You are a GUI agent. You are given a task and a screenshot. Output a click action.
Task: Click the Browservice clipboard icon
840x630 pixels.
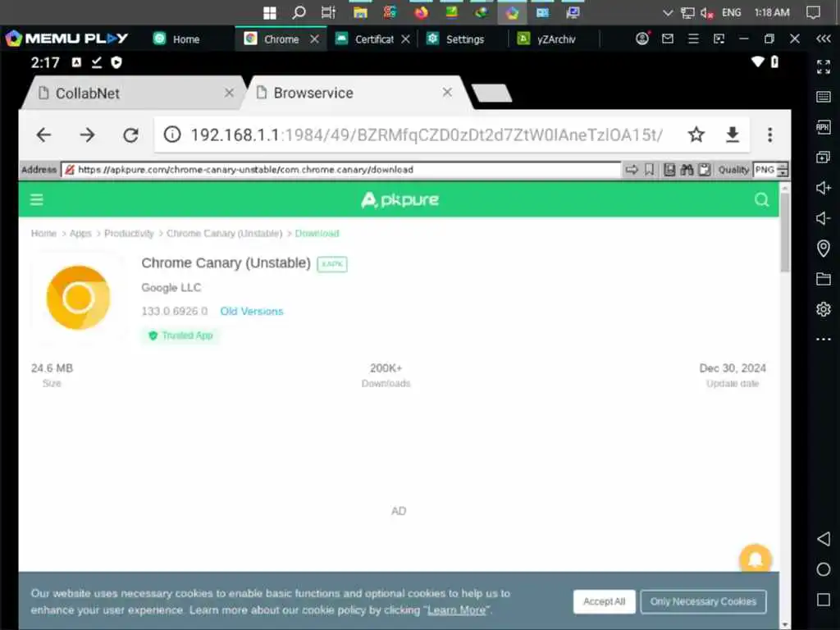coord(705,170)
